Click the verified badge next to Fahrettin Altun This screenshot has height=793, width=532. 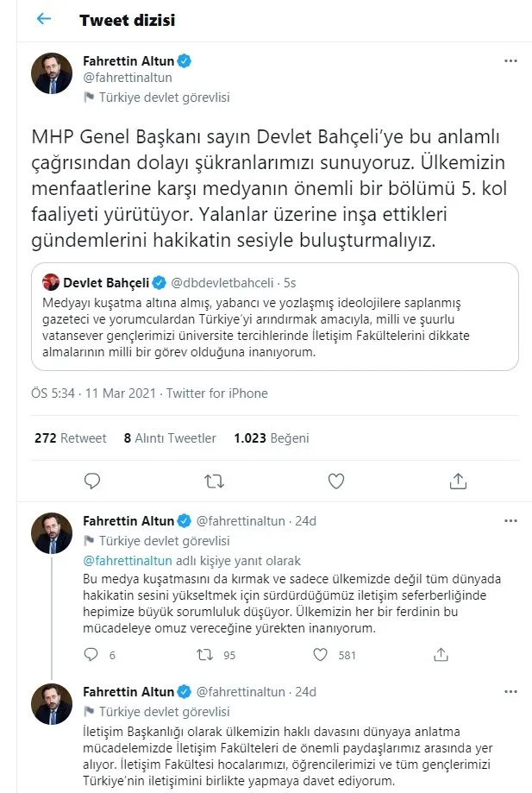click(x=183, y=60)
